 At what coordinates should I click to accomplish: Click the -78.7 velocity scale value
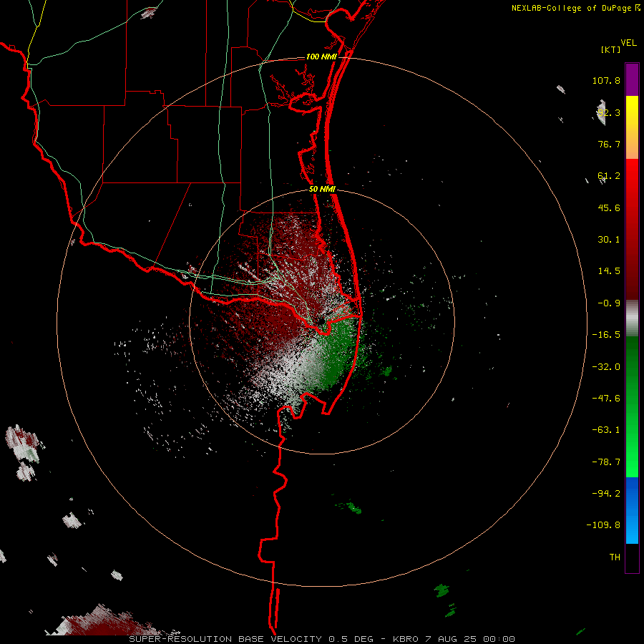[606, 462]
